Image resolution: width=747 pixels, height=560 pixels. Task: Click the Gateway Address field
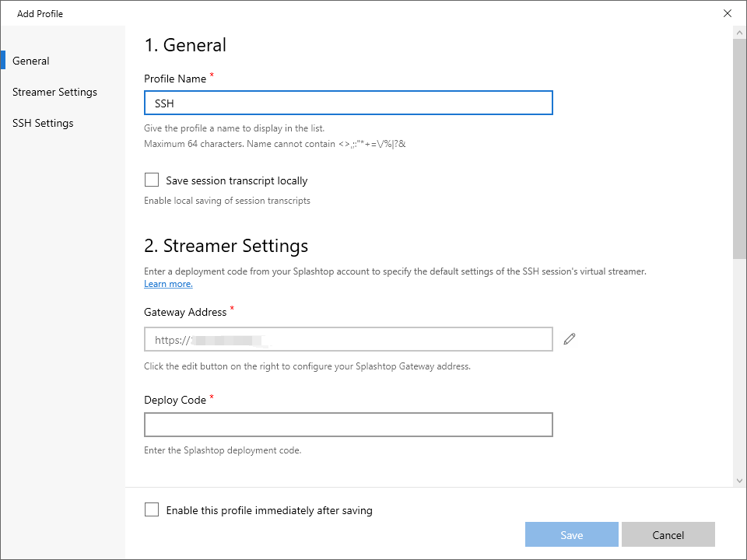[348, 339]
